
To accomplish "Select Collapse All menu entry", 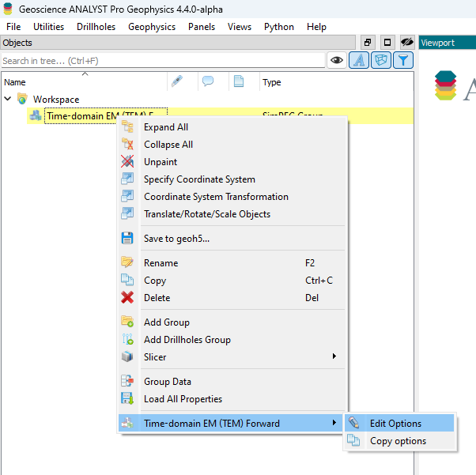I will coord(232,144).
